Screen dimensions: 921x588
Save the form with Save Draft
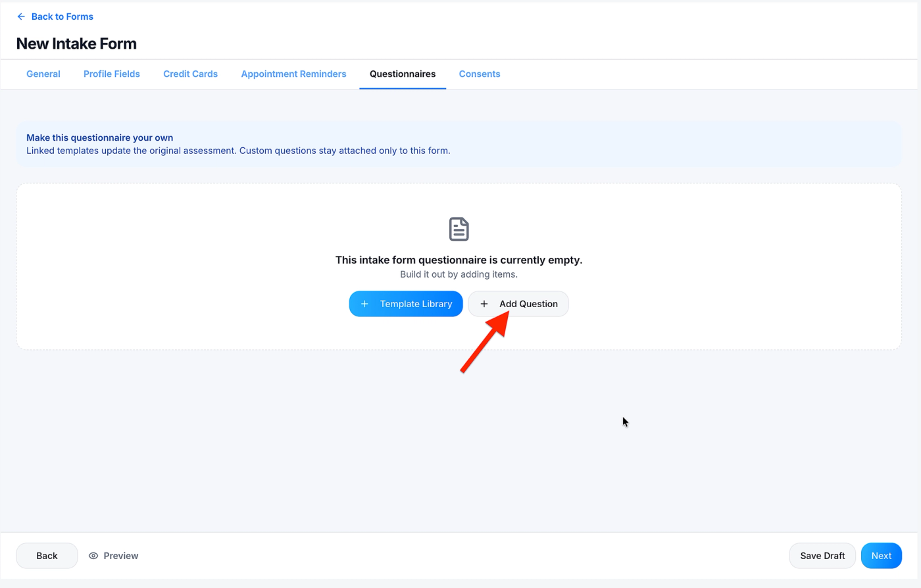[x=822, y=556]
